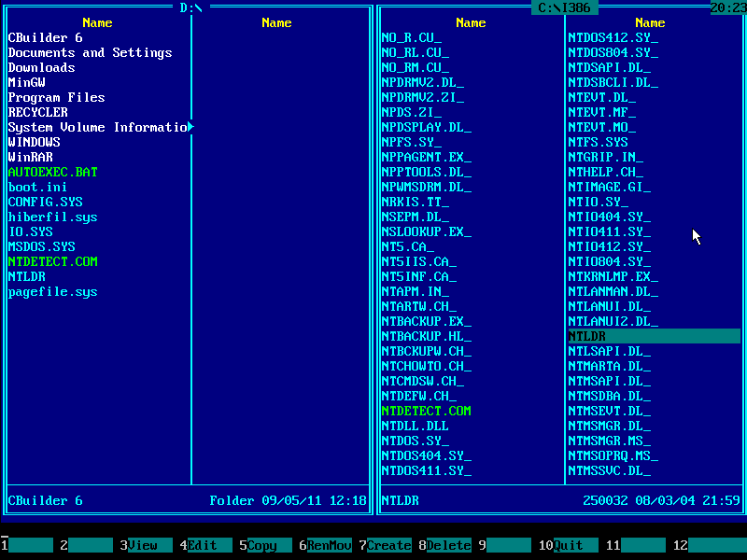Click the CBuilder 6 name in the left status line
Viewport: 747px width, 560px height.
click(x=45, y=500)
